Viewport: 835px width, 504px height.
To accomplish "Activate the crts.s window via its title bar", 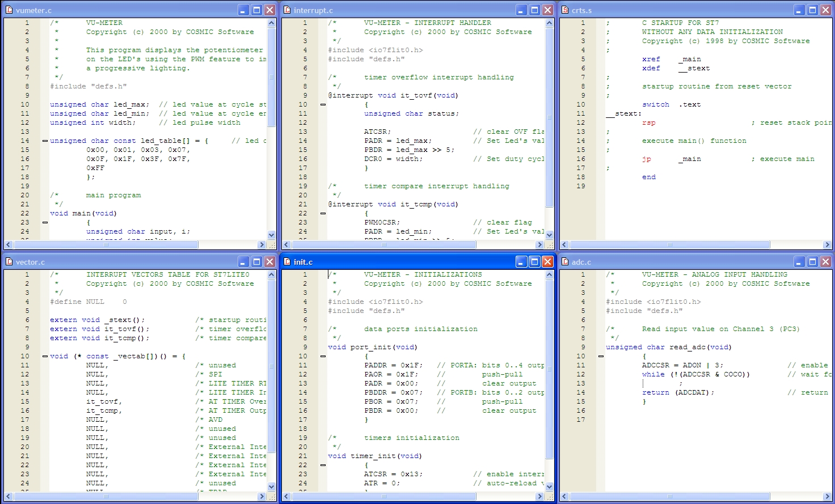I will pos(681,10).
